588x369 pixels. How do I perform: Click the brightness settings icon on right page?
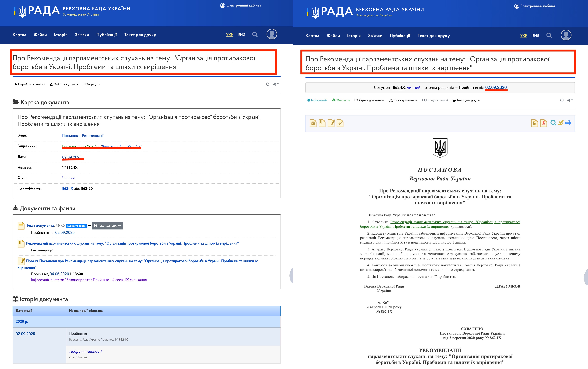coord(562,100)
